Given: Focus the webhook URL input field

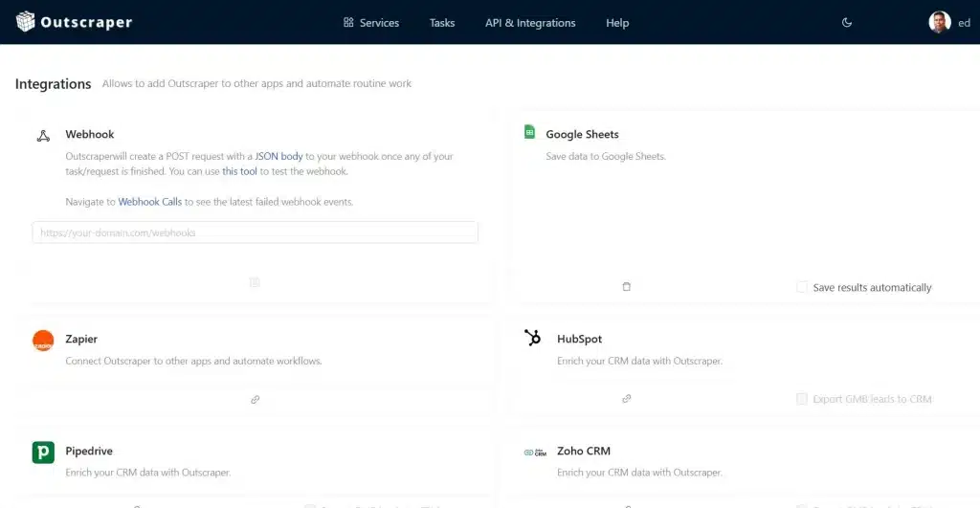Looking at the screenshot, I should [255, 232].
